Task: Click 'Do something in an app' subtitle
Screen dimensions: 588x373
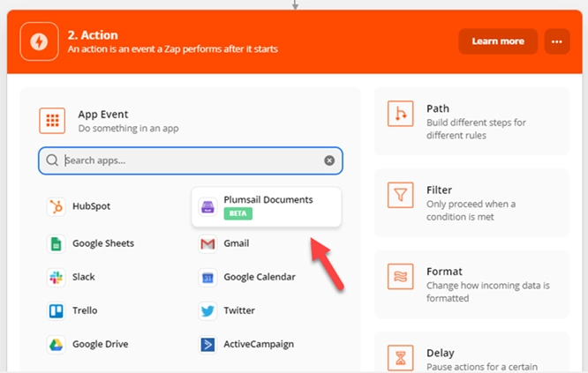Action: pos(128,129)
